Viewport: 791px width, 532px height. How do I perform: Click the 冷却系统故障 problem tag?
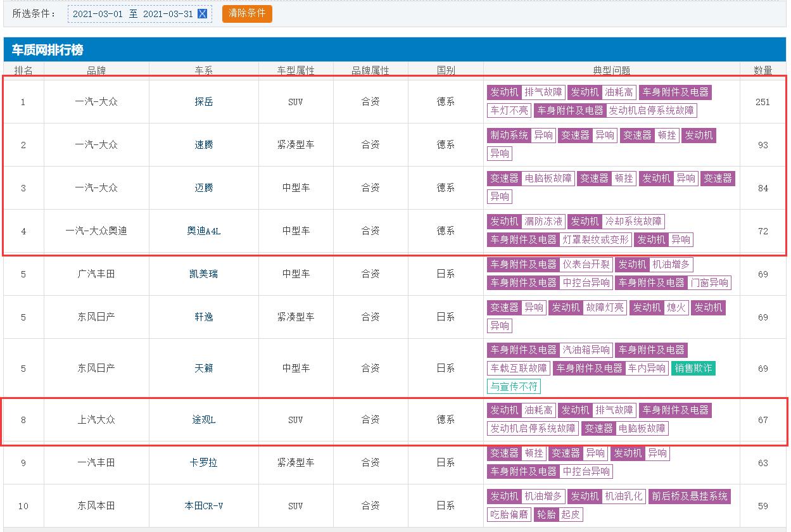tap(633, 222)
